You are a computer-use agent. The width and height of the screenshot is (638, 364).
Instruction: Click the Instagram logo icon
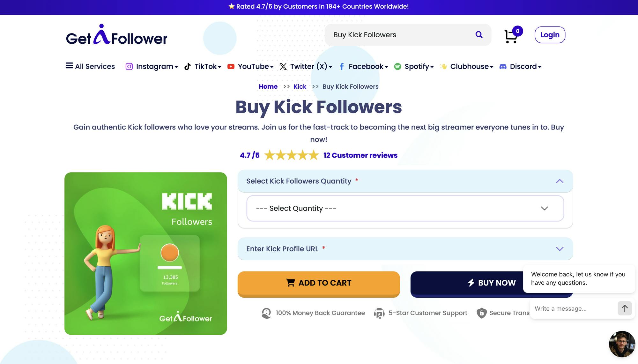click(129, 66)
